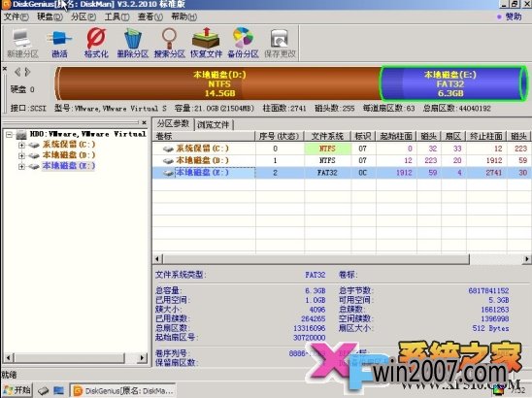Select 本地磁盘(E:) in the disk tree
The height and width of the screenshot is (398, 532).
click(x=69, y=166)
